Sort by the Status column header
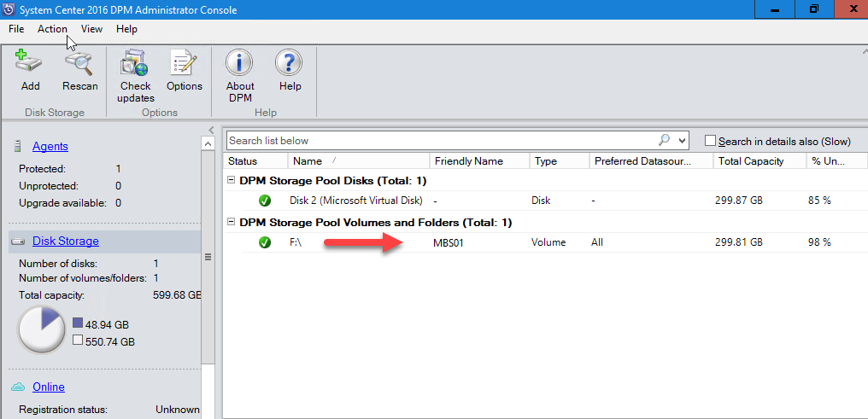 257,161
